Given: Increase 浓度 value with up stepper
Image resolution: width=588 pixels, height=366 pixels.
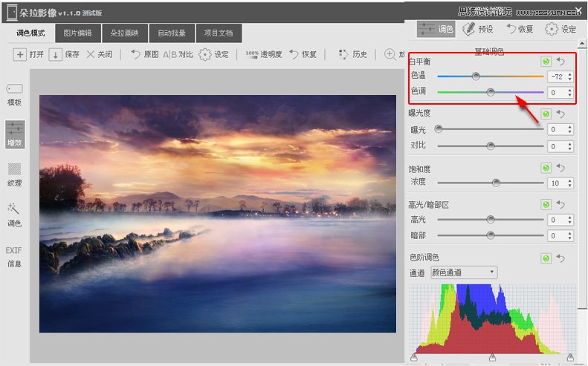Looking at the screenshot, I should (x=570, y=180).
